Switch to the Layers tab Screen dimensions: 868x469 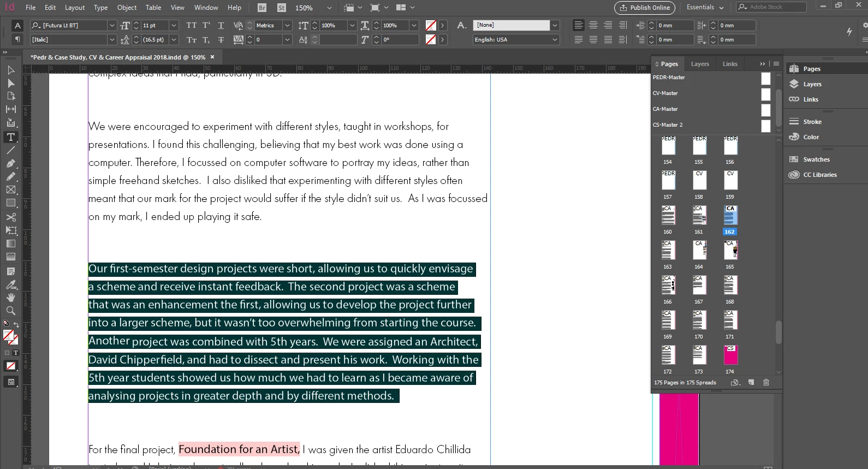pos(700,64)
